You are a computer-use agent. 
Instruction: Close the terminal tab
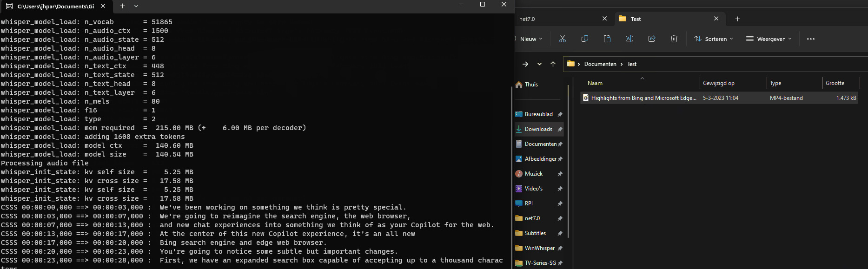(x=103, y=6)
